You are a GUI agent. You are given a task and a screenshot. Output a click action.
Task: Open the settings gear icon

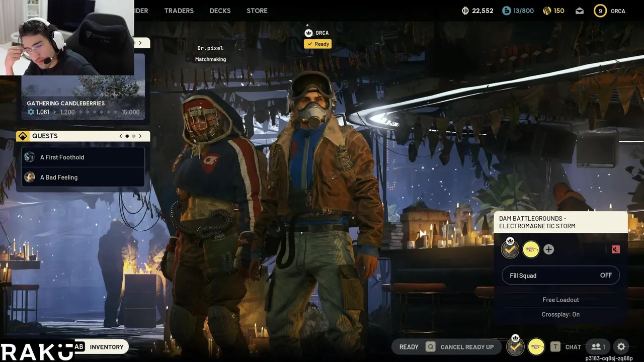[x=621, y=347]
